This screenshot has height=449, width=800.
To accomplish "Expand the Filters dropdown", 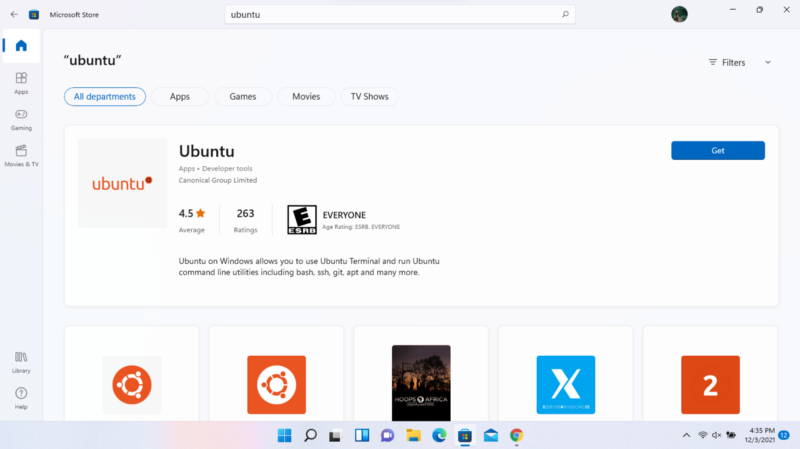I will 739,62.
